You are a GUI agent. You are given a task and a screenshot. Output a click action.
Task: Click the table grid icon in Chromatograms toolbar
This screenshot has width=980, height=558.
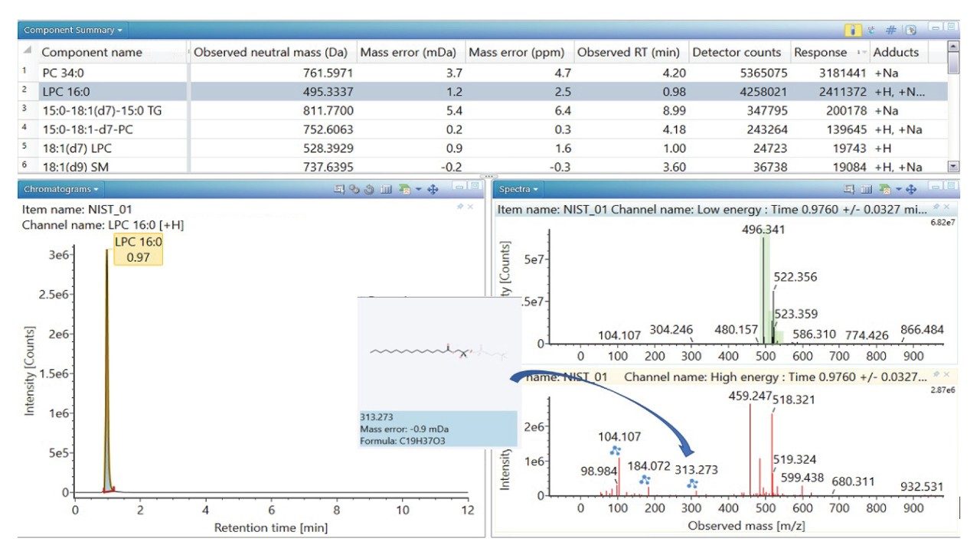(x=385, y=189)
